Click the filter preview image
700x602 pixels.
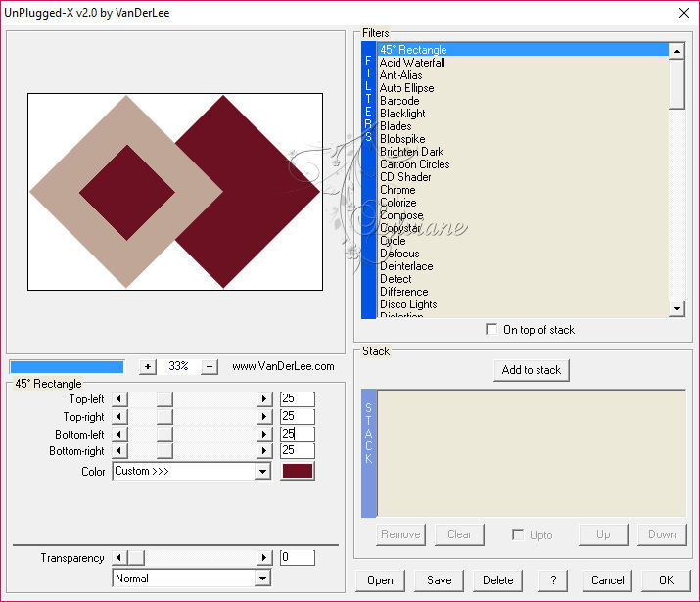[175, 192]
